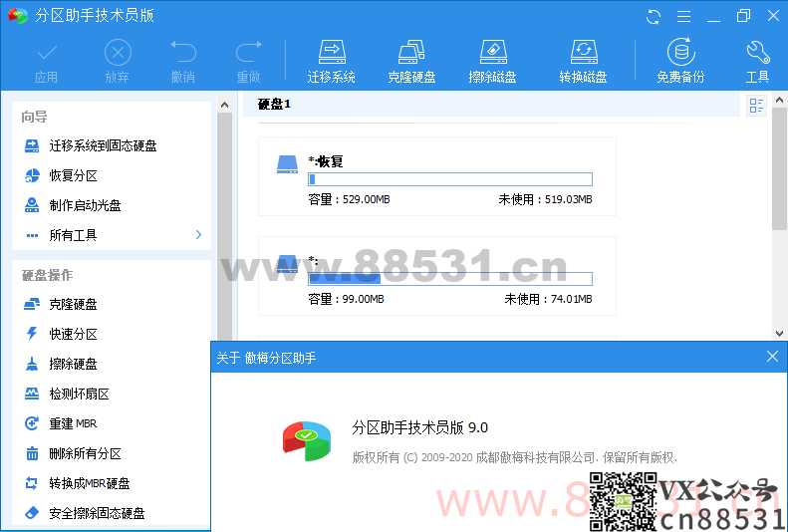Screen dimensions: 788x532
Task: Toggle the disk list view mode icon
Action: coord(756,106)
